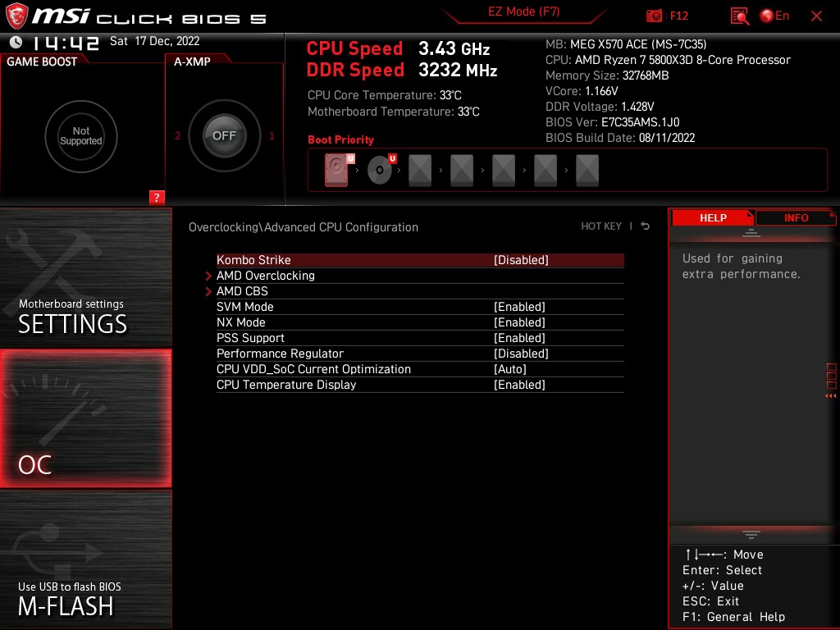Open the M-FLASH BIOS flash panel
840x630 pixels.
pyautogui.click(x=85, y=559)
